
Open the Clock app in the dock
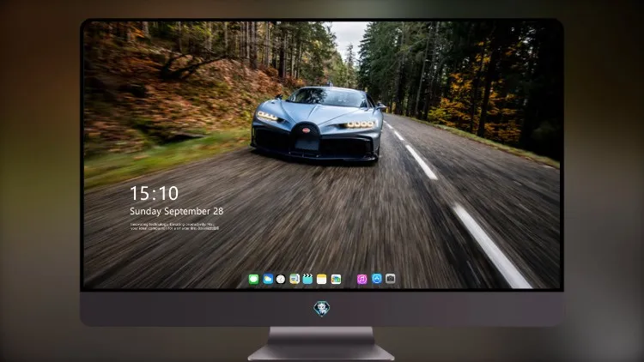click(x=281, y=280)
